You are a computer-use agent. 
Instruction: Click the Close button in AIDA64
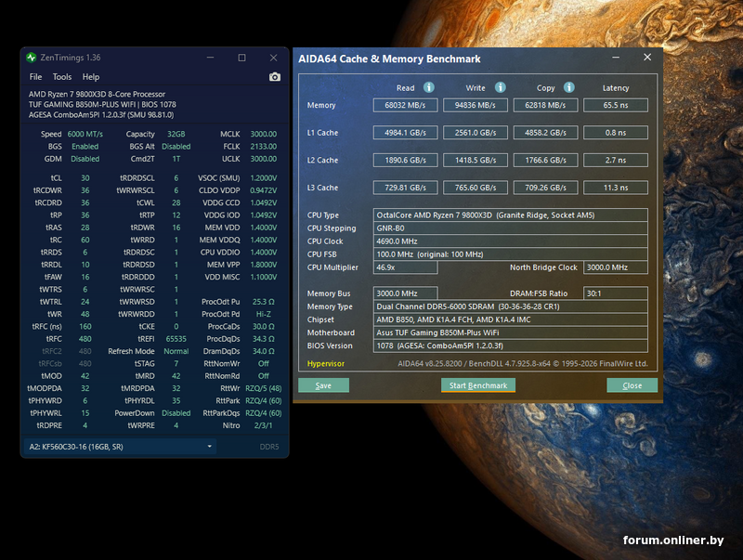pyautogui.click(x=632, y=385)
